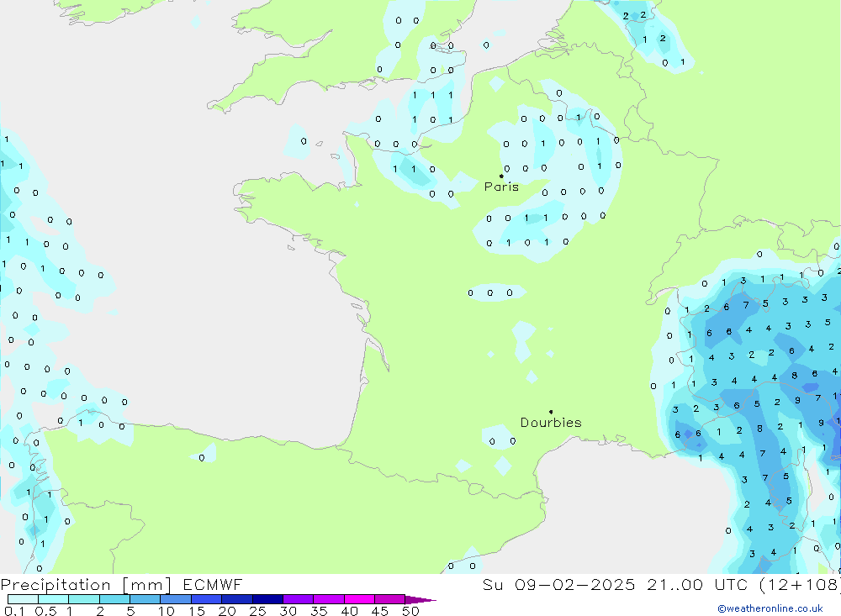The image size is (841, 616).
Task: Click the over-50 arrow tip of legend
Action: 421,599
